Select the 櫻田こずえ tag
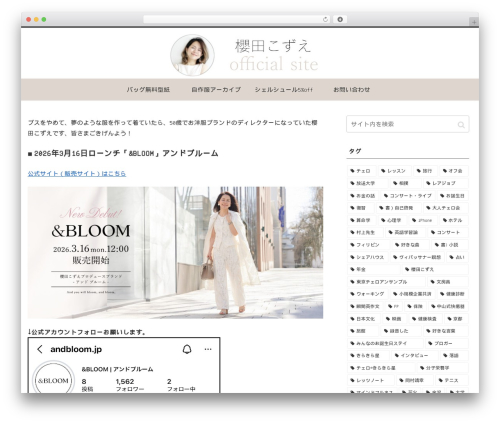Screen dimensions: 500x423 (x=435, y=269)
